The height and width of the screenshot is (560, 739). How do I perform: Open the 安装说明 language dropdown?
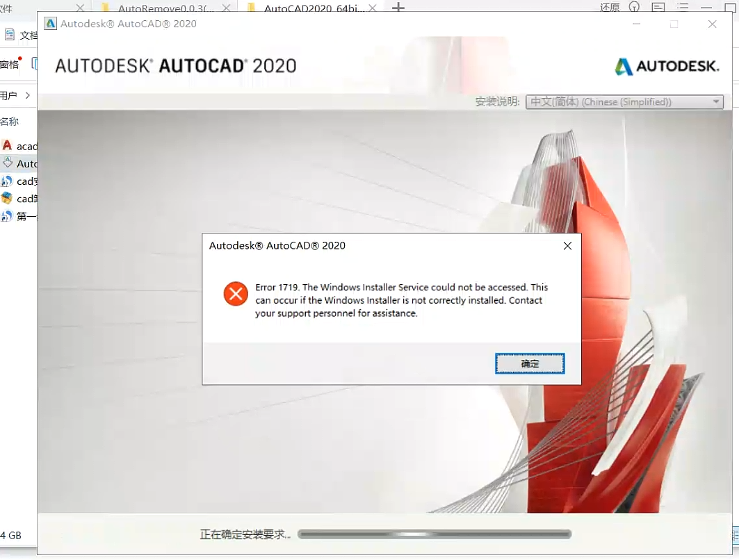pos(624,102)
